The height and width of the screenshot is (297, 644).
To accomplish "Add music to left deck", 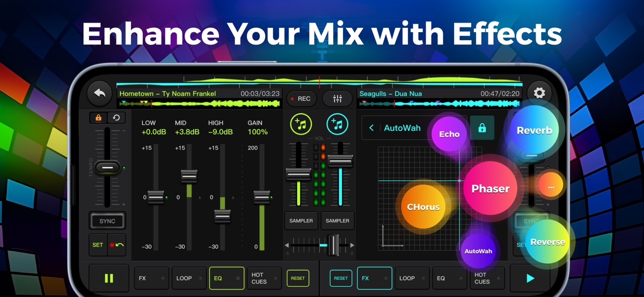I will pos(301,124).
